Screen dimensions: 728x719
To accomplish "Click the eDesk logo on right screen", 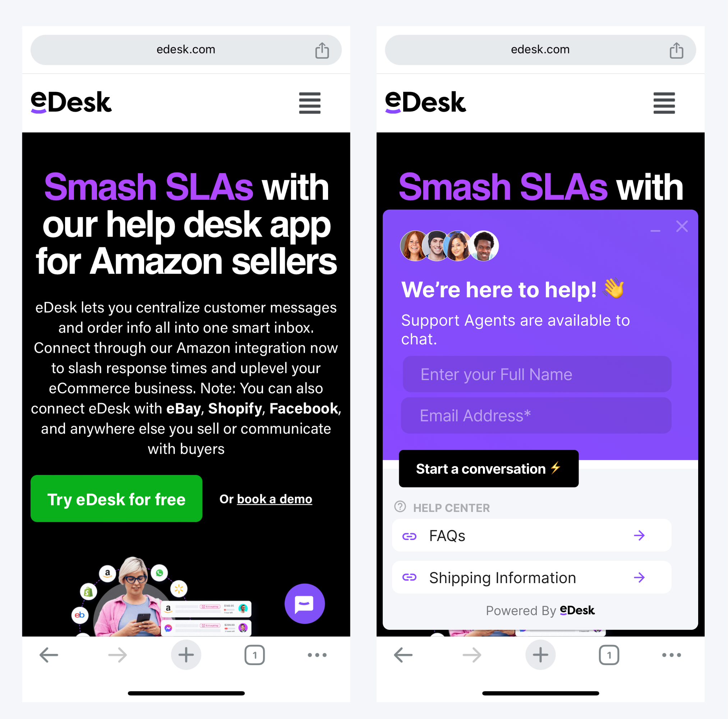I will [x=427, y=102].
